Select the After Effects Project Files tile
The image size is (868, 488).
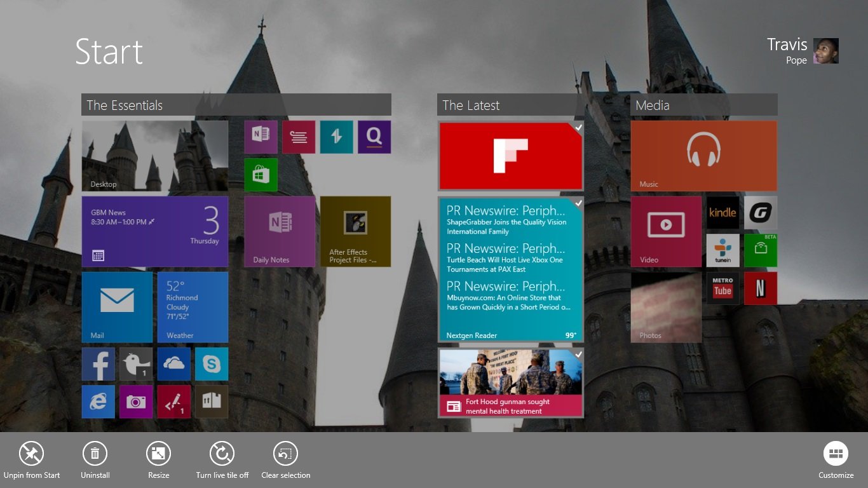click(x=356, y=231)
